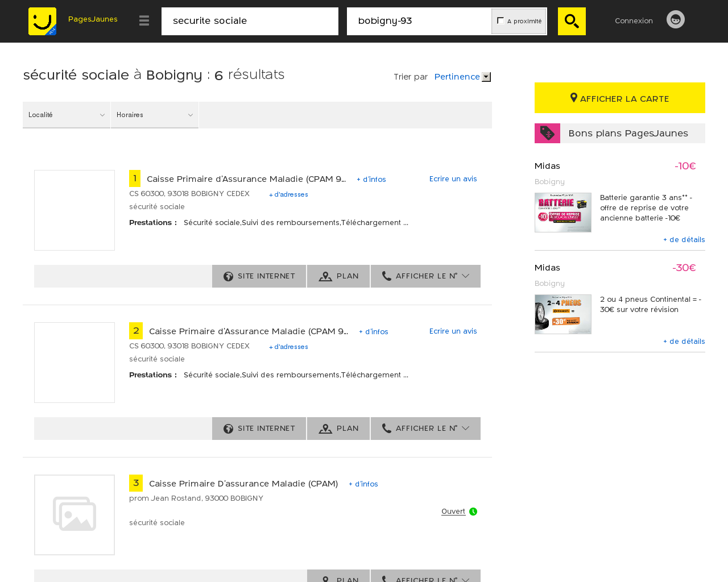This screenshot has height=582, width=728.
Task: Open the user account avatar icon
Action: 676,19
